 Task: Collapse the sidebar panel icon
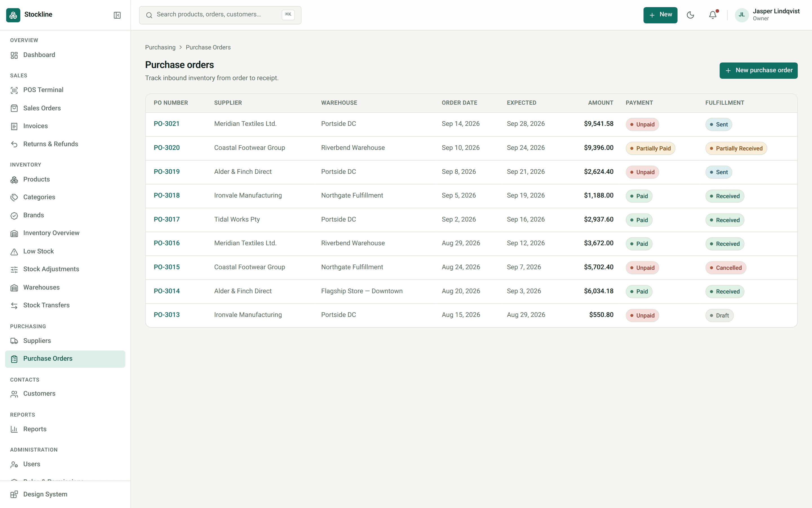pos(117,15)
